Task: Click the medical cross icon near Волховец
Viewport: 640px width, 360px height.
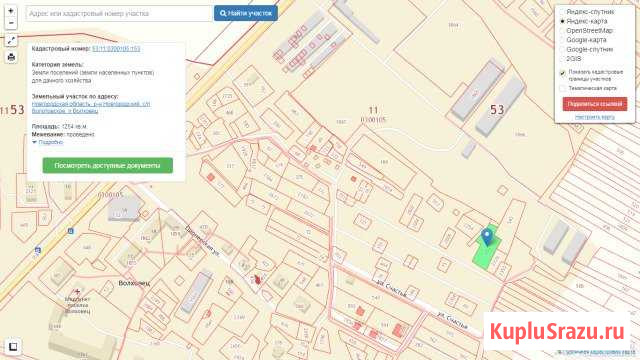Action: 77,291
